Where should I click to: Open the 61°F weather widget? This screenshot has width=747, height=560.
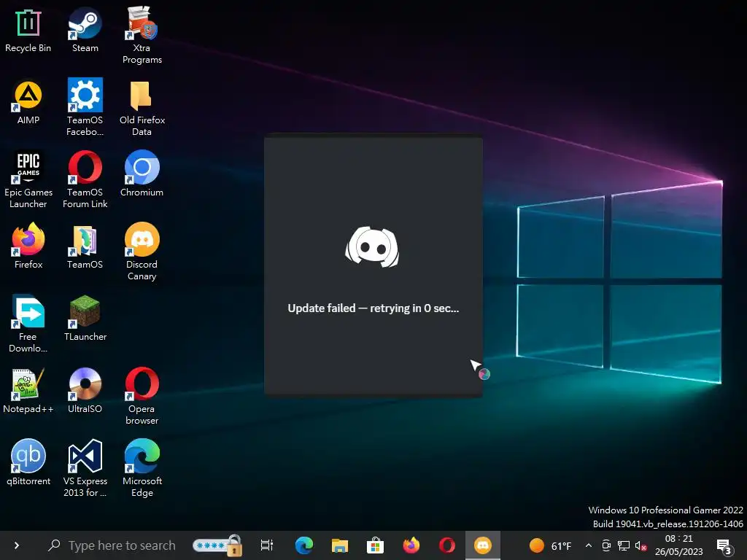coord(550,545)
